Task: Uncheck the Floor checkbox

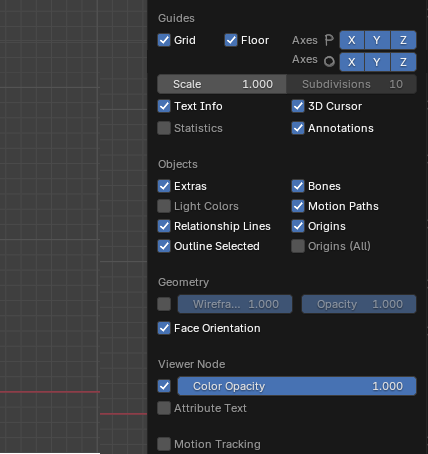Action: pyautogui.click(x=231, y=40)
